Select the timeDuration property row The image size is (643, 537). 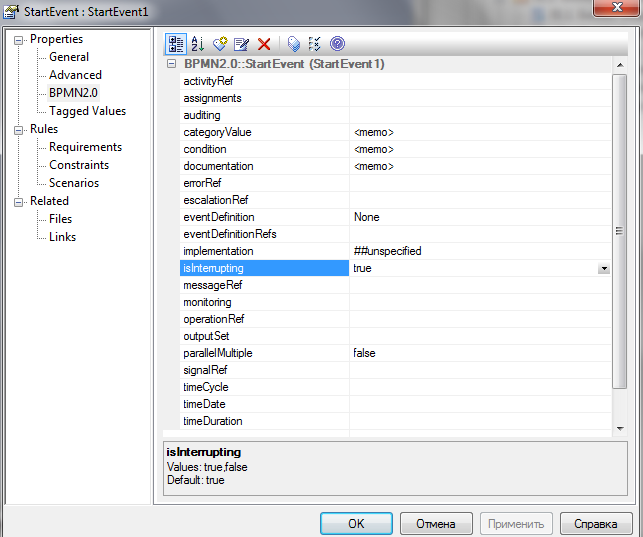tap(395, 421)
